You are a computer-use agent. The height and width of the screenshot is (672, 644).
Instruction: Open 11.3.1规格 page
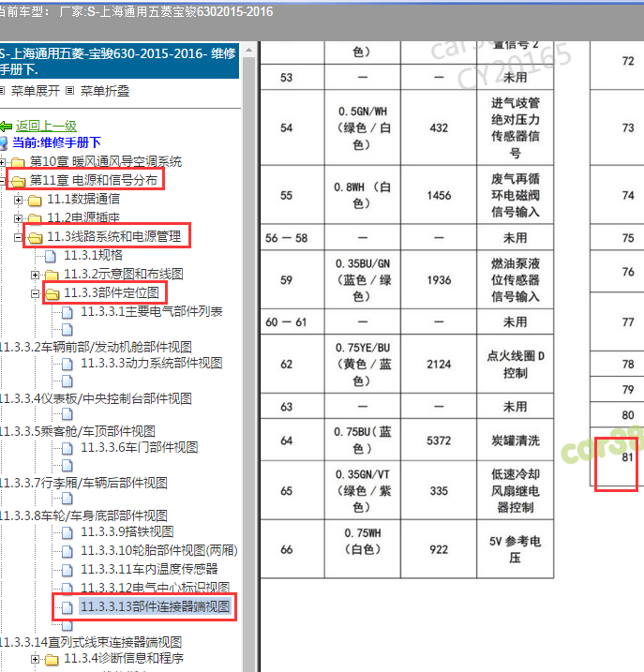pyautogui.click(x=94, y=255)
